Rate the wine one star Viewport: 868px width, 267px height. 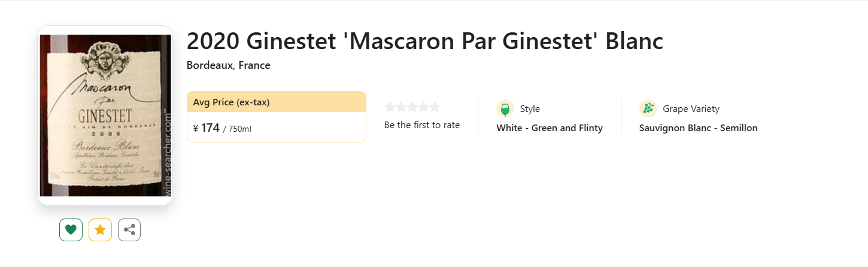point(390,107)
